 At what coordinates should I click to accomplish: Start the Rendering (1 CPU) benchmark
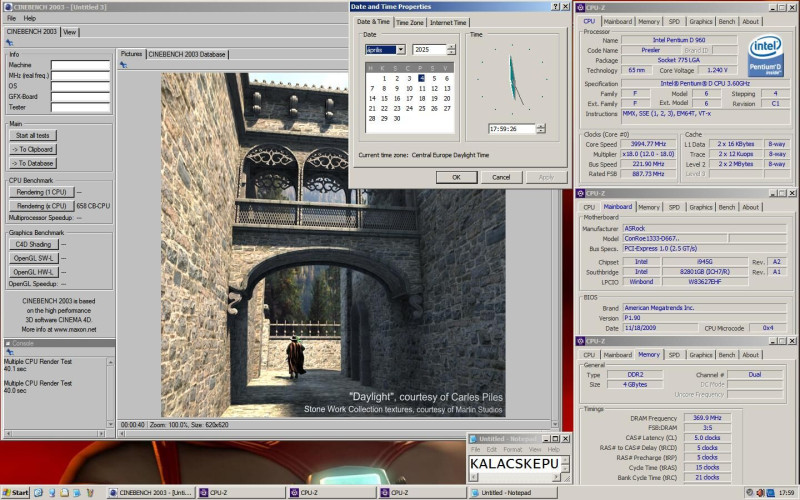pyautogui.click(x=41, y=192)
